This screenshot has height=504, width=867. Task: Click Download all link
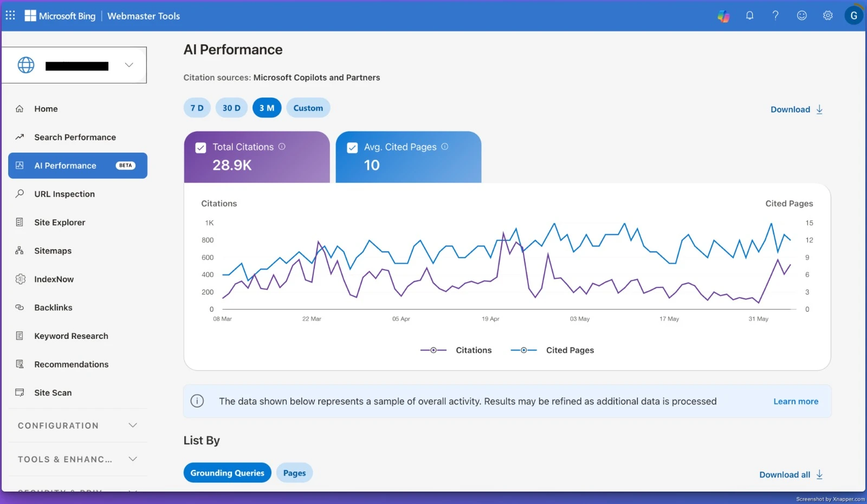[791, 475]
